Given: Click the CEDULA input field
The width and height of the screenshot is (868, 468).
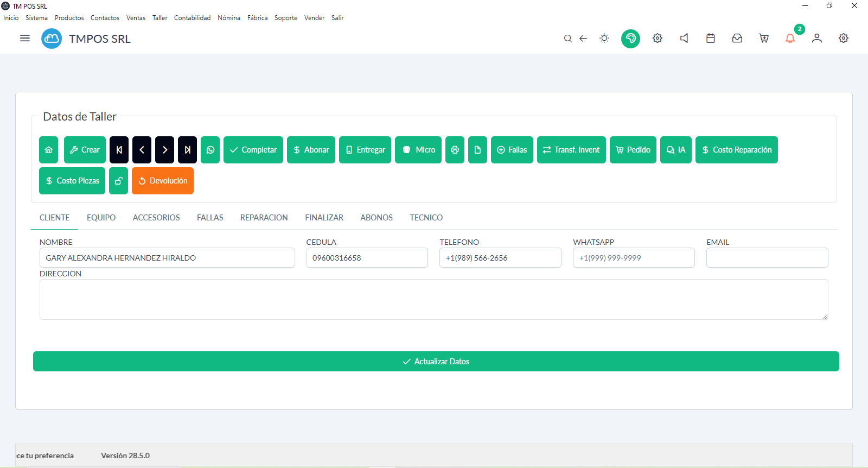Looking at the screenshot, I should pyautogui.click(x=367, y=258).
